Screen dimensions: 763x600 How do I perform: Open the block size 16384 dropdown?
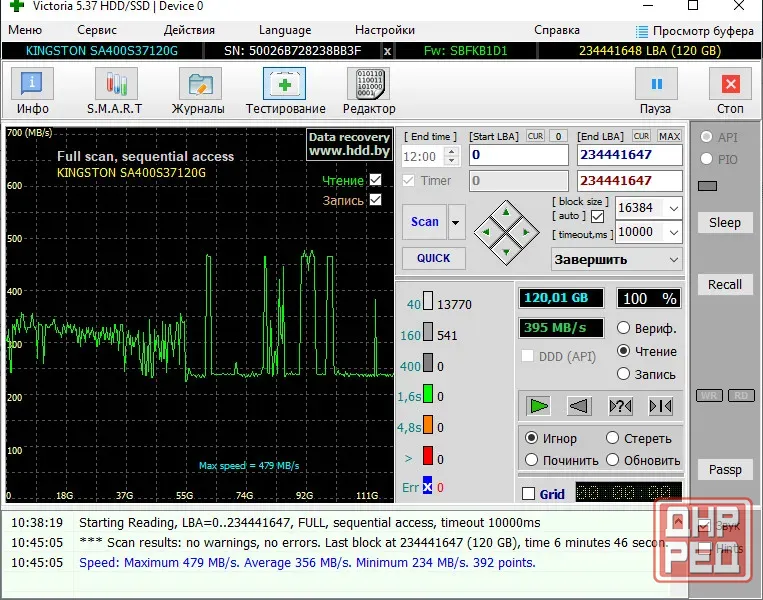click(x=673, y=208)
